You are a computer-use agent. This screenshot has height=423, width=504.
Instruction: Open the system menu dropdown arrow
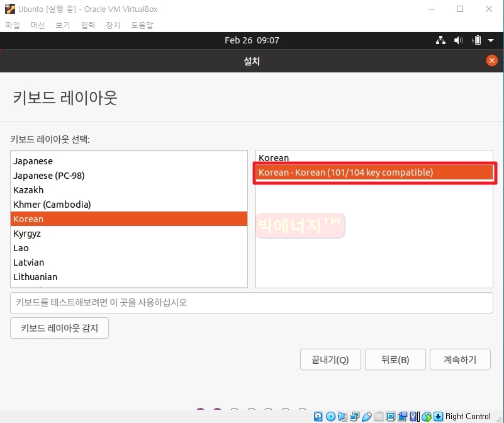click(491, 40)
